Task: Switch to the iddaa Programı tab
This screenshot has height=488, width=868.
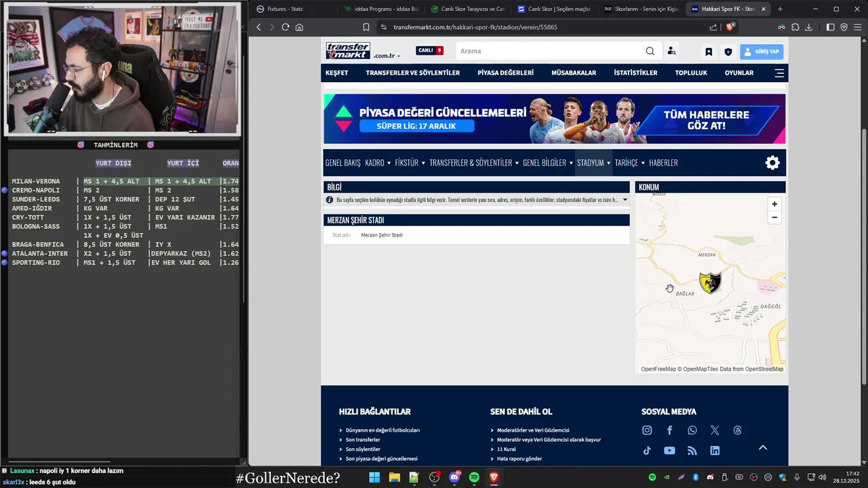Action: (x=381, y=9)
